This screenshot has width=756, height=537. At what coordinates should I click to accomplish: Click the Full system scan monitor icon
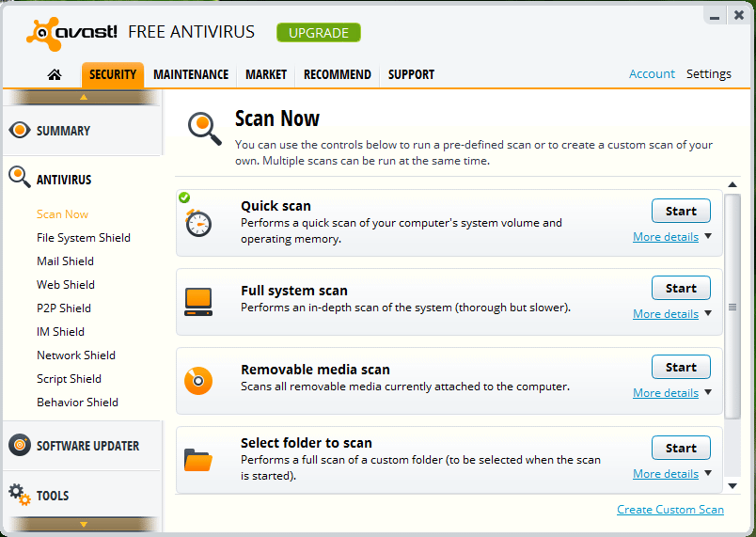click(x=198, y=301)
